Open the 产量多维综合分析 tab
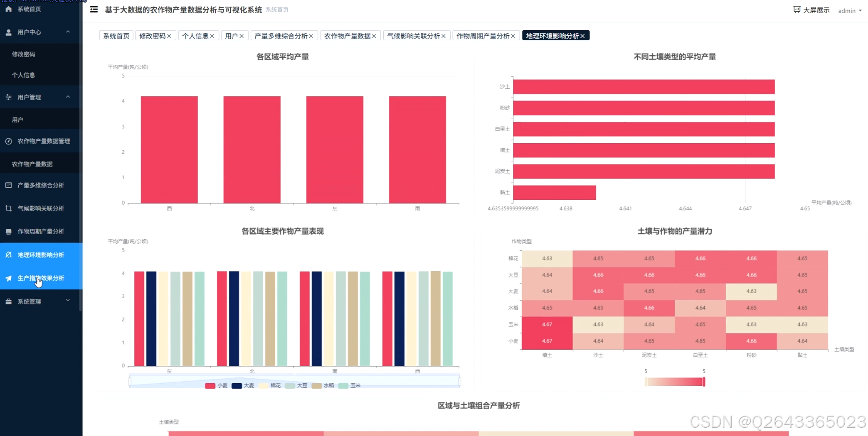 click(x=281, y=36)
